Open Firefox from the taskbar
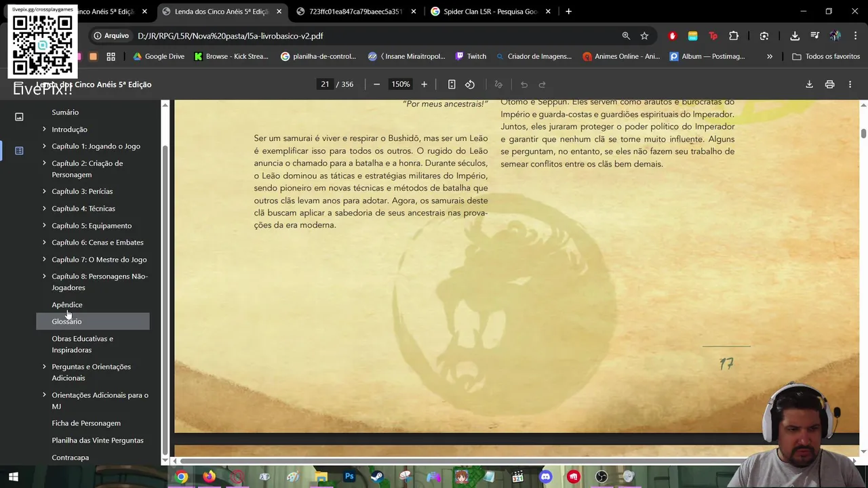This screenshot has height=488, width=868. coord(209,476)
